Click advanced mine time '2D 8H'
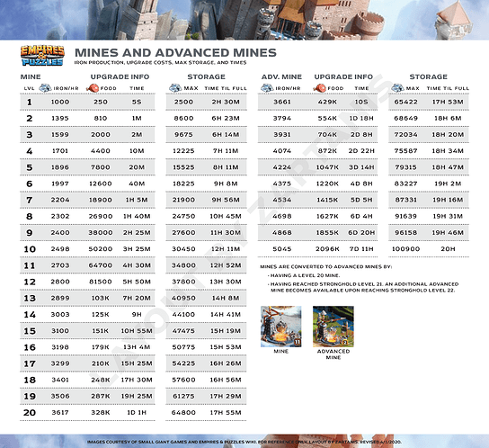 [361, 135]
